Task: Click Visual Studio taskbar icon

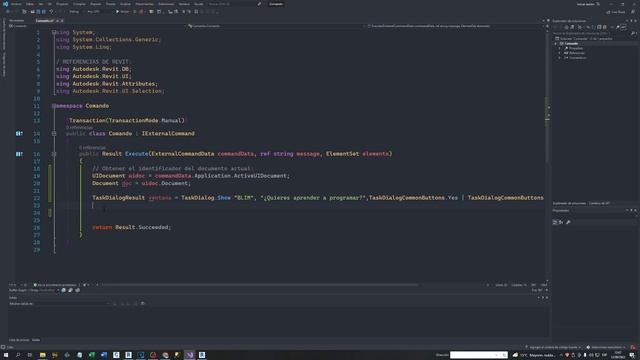Action: click(x=190, y=355)
